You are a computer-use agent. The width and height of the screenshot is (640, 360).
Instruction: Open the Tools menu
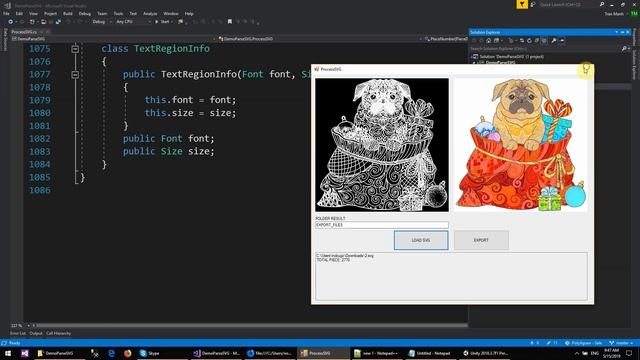(x=118, y=13)
